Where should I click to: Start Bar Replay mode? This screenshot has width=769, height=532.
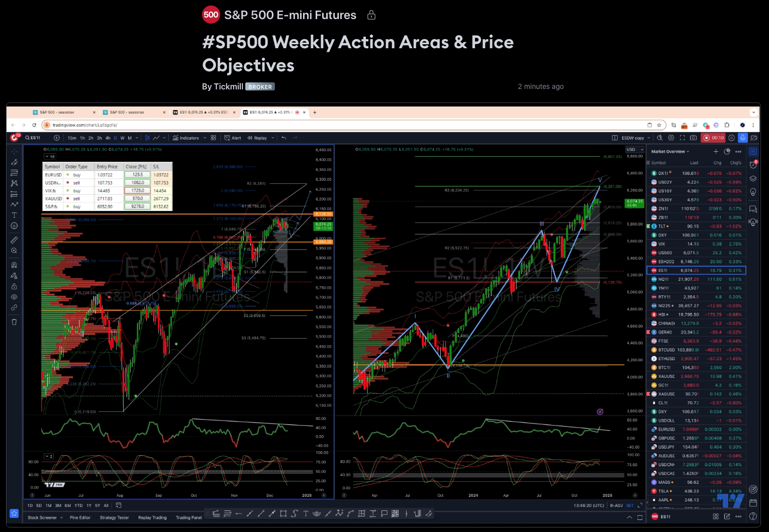point(257,138)
